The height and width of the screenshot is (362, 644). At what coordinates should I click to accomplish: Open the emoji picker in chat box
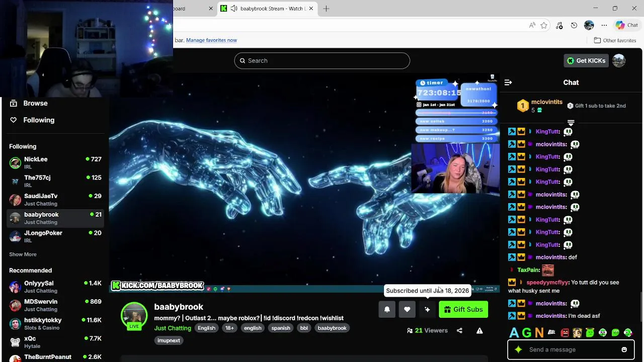(x=624, y=349)
